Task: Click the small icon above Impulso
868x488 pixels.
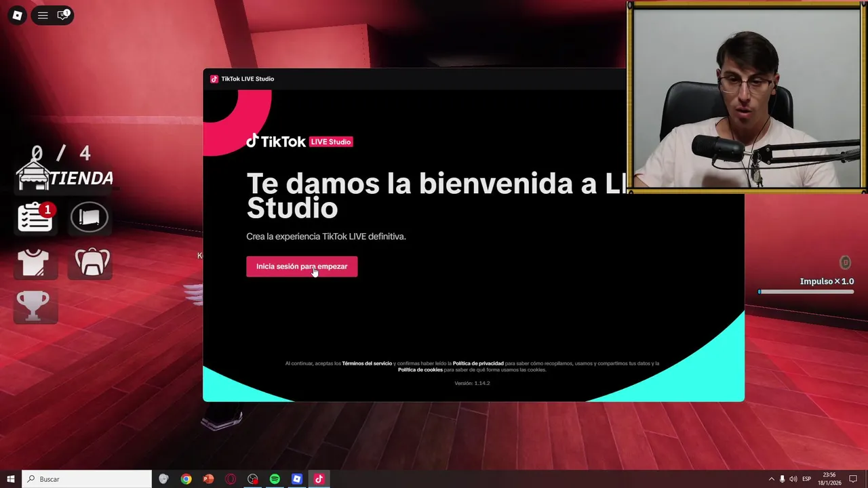Action: (x=845, y=262)
